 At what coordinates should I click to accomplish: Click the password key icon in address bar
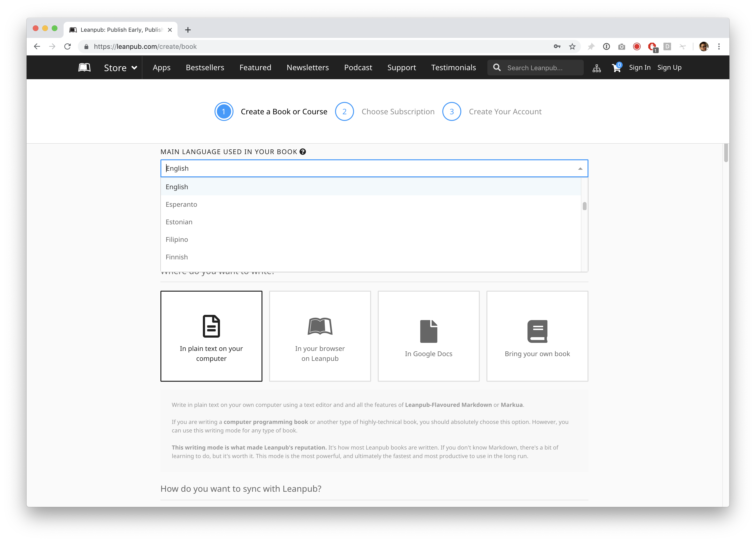[x=557, y=47]
